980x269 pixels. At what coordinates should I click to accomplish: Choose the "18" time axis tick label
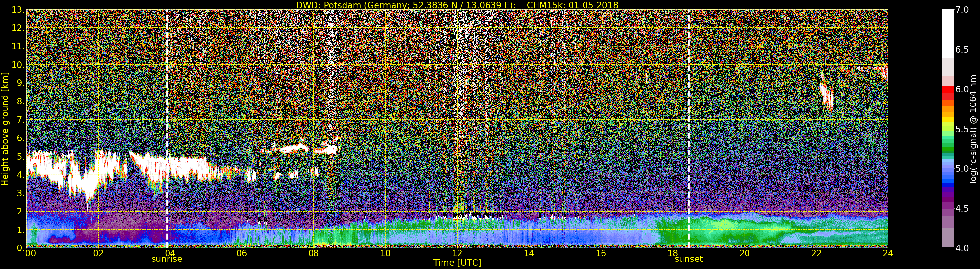coord(673,253)
